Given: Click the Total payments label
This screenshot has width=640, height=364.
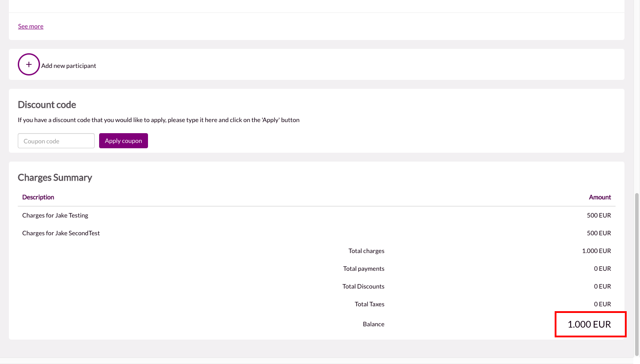Looking at the screenshot, I should [364, 269].
